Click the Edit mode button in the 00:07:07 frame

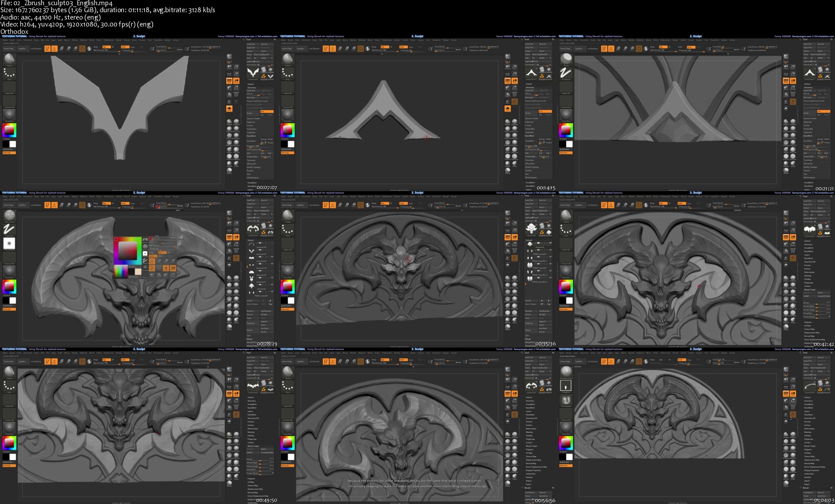[x=47, y=49]
